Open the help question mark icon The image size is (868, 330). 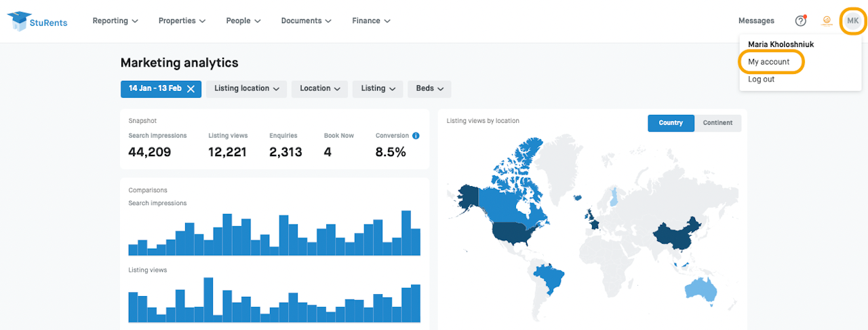pyautogui.click(x=801, y=21)
